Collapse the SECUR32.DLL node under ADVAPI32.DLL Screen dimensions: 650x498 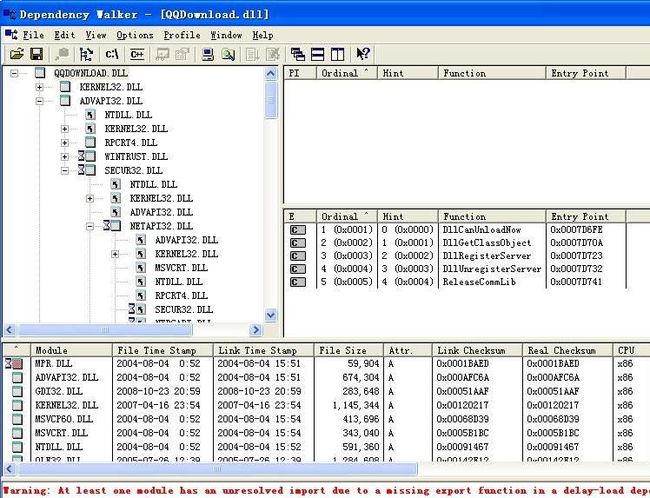pos(65,170)
